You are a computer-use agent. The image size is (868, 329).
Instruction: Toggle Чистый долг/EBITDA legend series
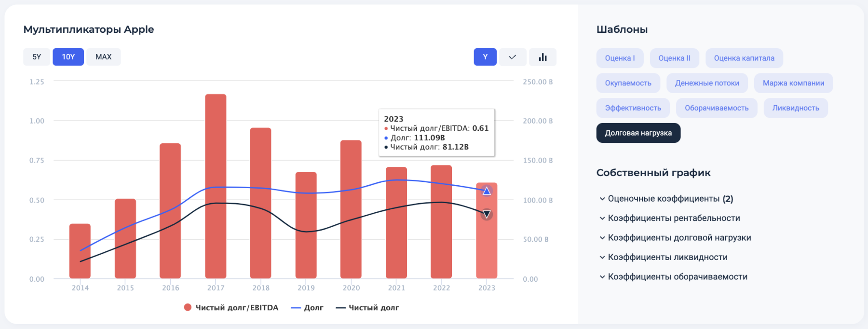click(231, 308)
